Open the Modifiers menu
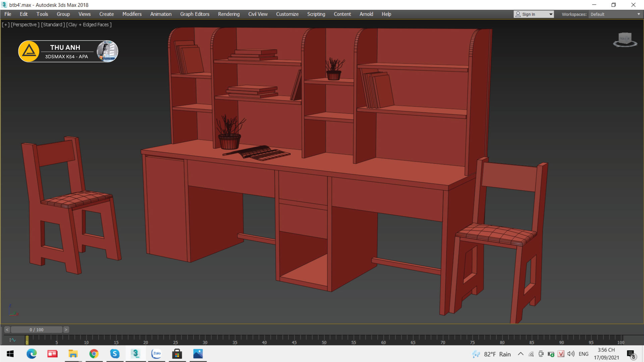This screenshot has width=644, height=362. (x=132, y=14)
